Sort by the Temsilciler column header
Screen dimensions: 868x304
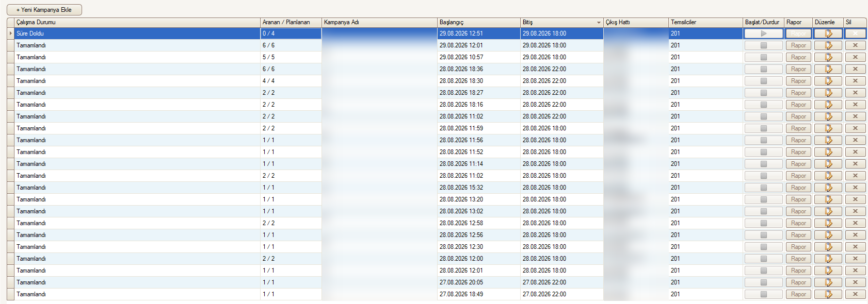point(705,22)
